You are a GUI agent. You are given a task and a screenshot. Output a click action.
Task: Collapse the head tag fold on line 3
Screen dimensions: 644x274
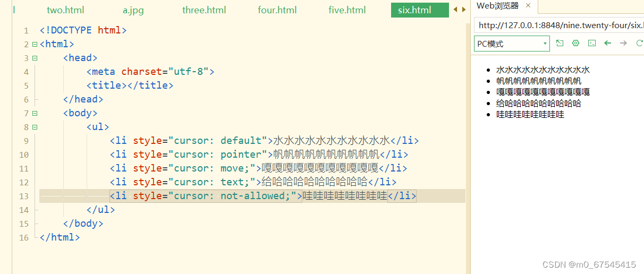[35, 58]
